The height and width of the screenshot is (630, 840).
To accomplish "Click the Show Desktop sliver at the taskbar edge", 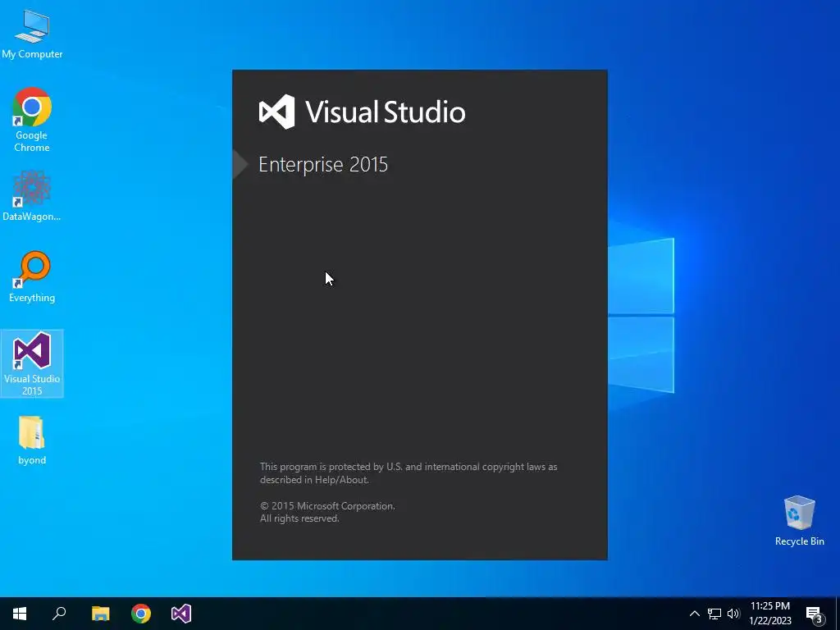I will pos(838,614).
